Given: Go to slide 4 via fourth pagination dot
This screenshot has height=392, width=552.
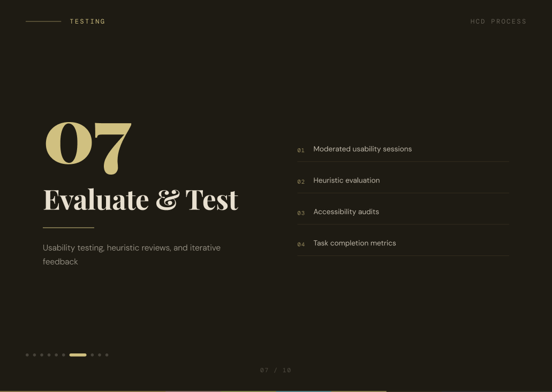Looking at the screenshot, I should coord(49,355).
